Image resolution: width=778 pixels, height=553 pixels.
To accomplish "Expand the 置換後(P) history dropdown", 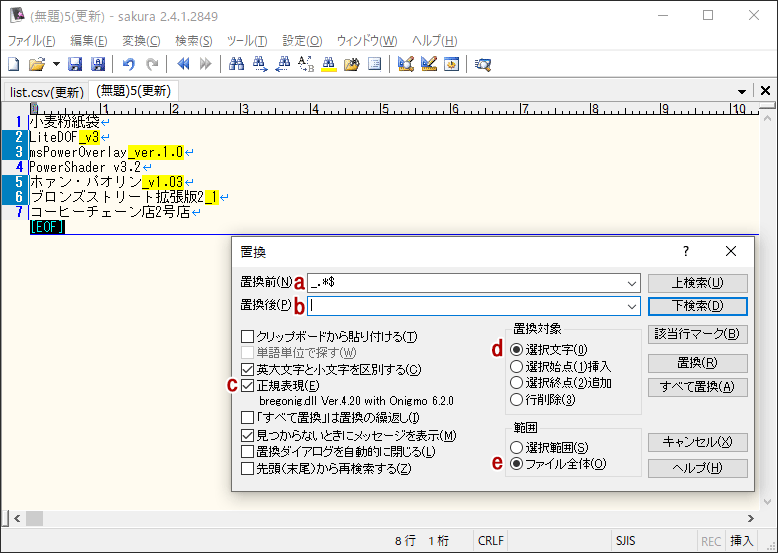I will tap(632, 307).
